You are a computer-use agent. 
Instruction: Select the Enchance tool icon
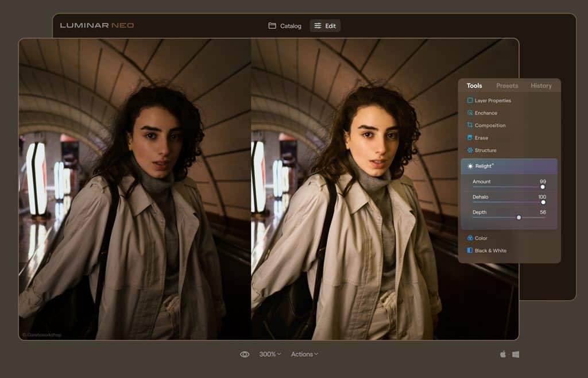[470, 113]
